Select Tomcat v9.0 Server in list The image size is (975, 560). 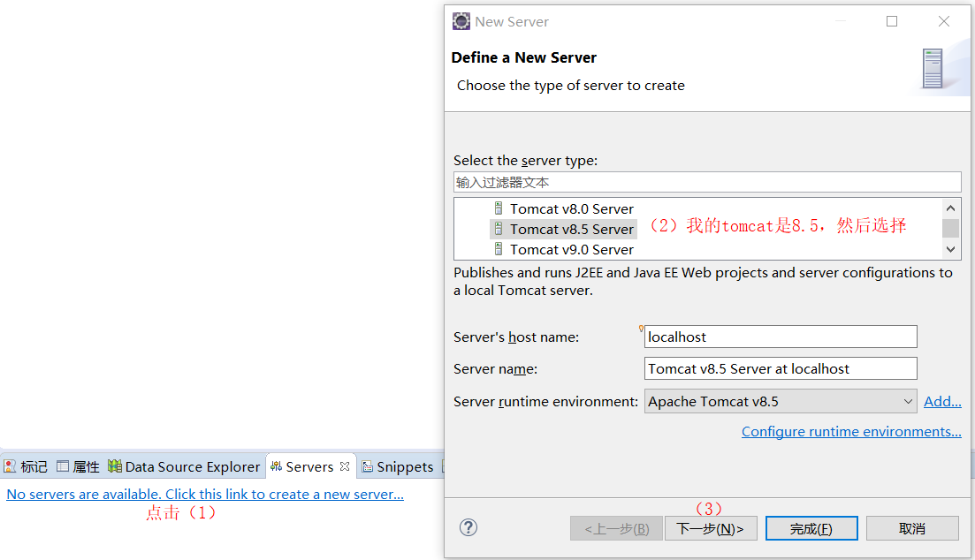click(x=571, y=250)
